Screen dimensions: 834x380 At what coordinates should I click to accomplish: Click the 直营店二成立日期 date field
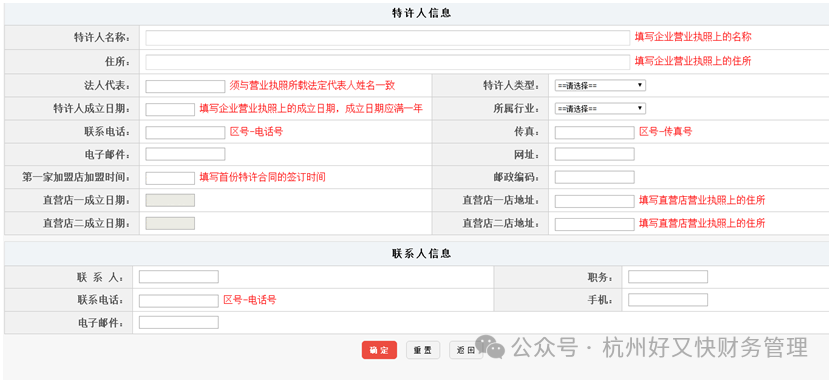click(170, 224)
